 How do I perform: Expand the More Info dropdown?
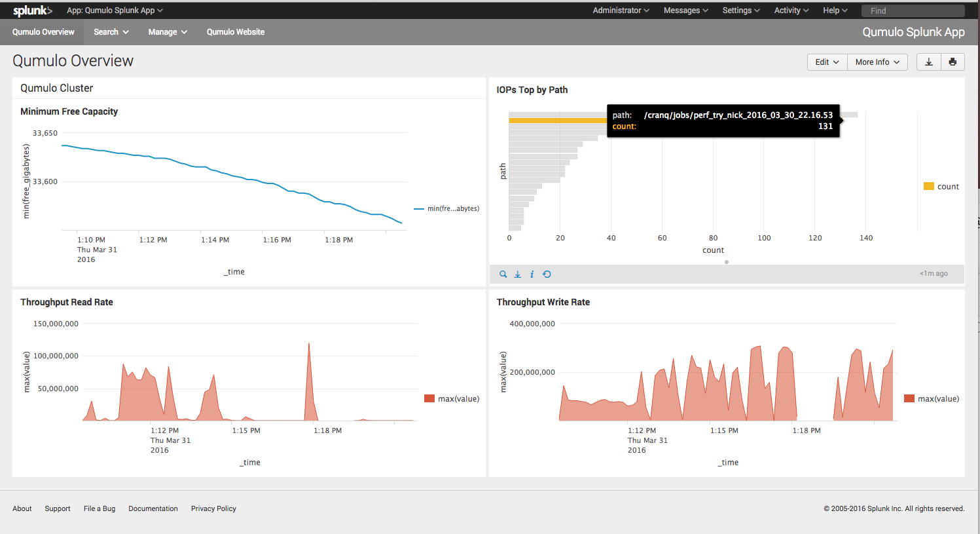877,62
